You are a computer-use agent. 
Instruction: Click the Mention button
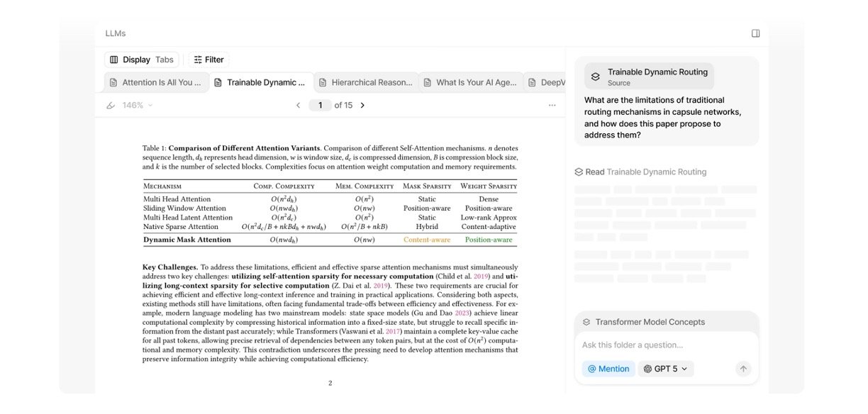[x=608, y=369]
